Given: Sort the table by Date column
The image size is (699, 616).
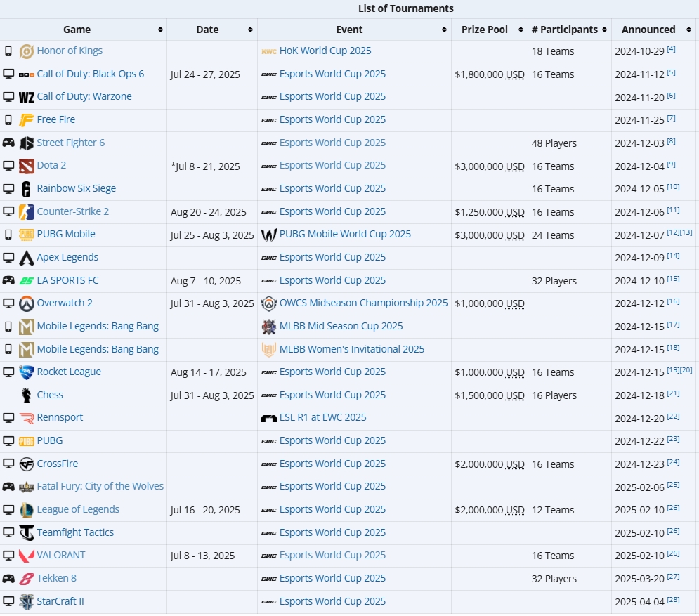Looking at the screenshot, I should pos(250,30).
